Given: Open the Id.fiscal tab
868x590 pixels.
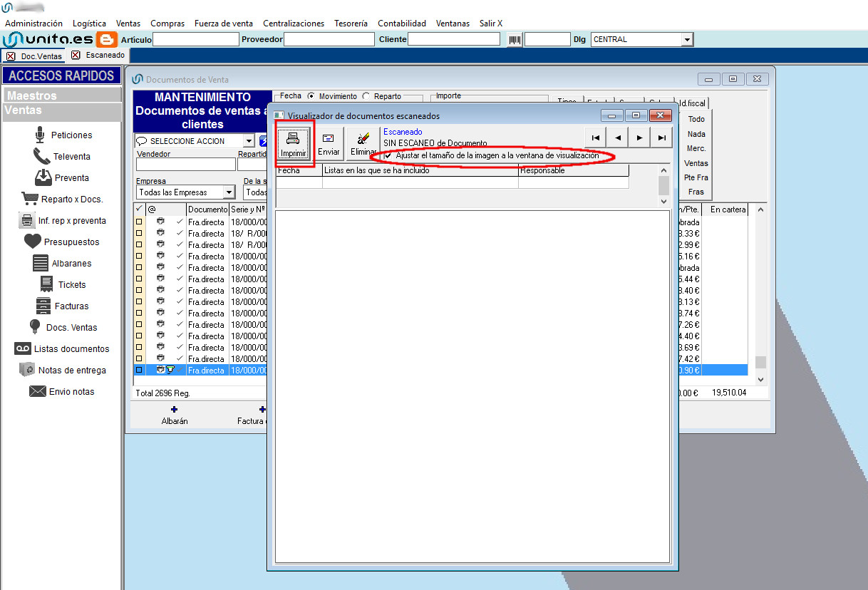Looking at the screenshot, I should point(691,103).
